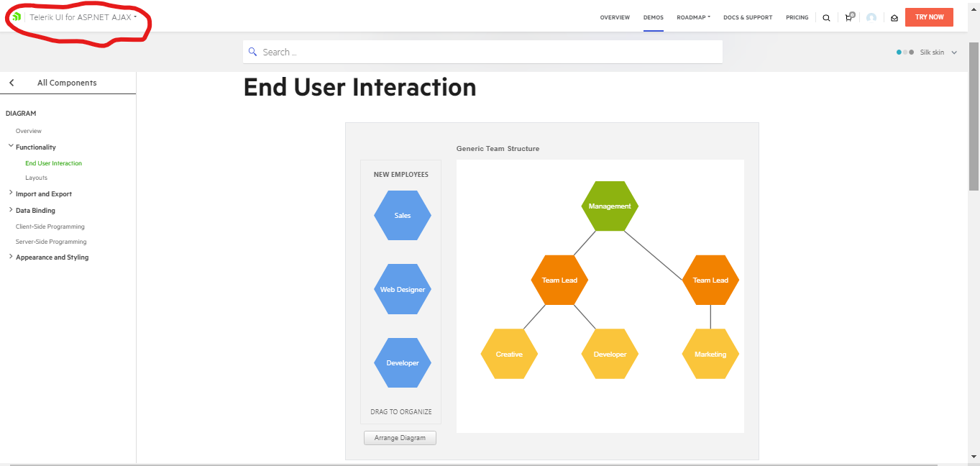Select the yellow Marketing hexagon node
The height and width of the screenshot is (466, 980).
point(710,354)
